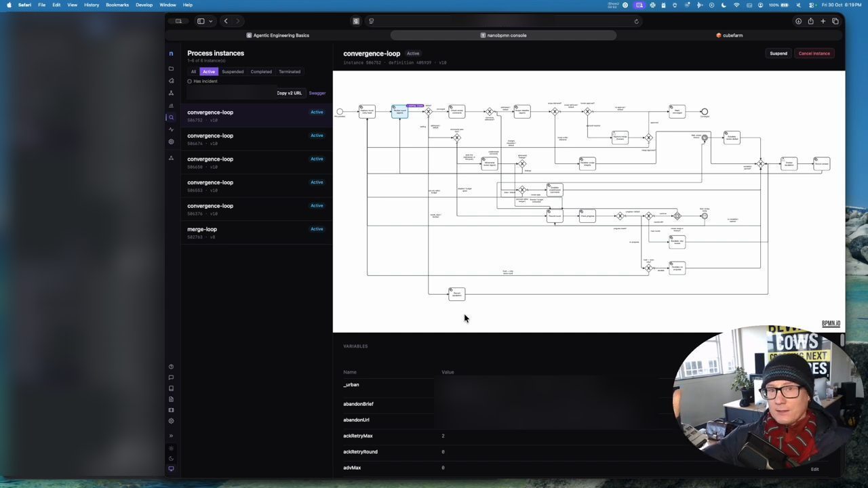Click the nanobpmn 'n' logo

171,54
